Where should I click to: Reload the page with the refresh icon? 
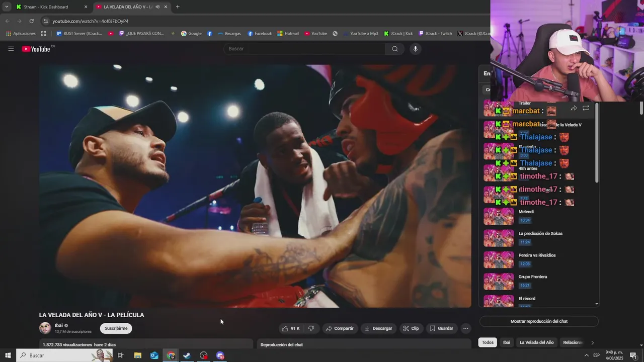click(x=31, y=21)
